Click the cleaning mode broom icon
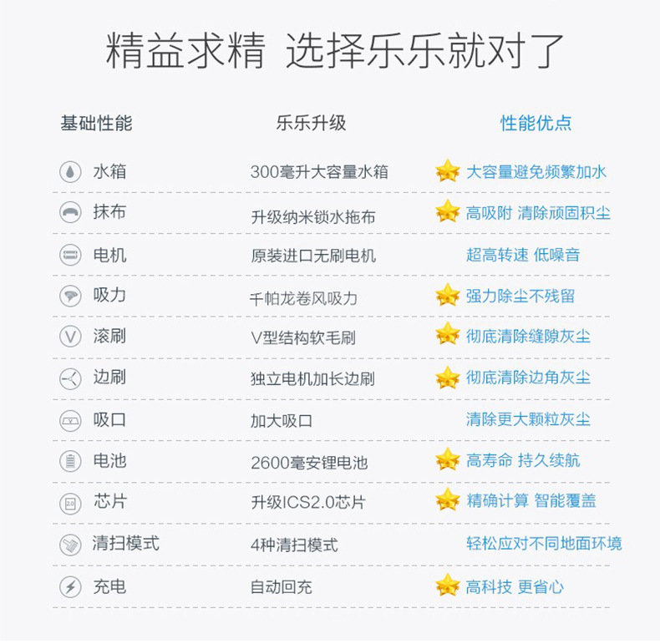 coord(70,545)
